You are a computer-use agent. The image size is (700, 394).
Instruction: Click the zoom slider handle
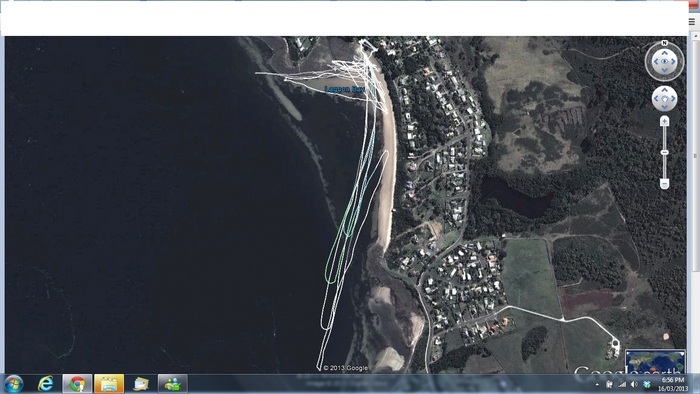point(664,153)
